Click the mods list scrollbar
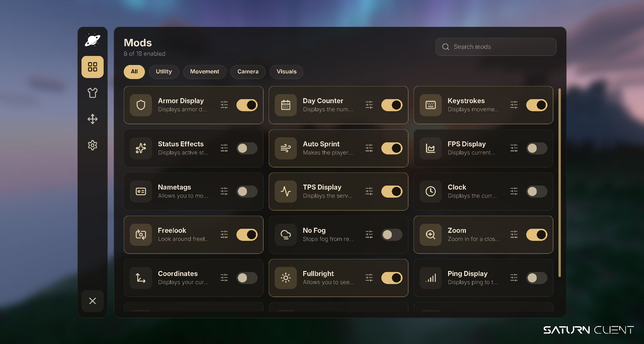The height and width of the screenshot is (344, 644). [x=559, y=183]
